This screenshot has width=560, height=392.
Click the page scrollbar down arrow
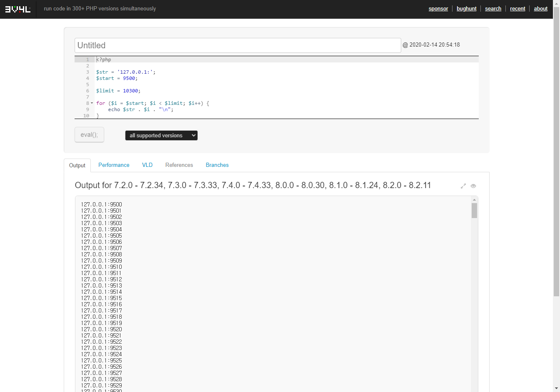point(556,389)
